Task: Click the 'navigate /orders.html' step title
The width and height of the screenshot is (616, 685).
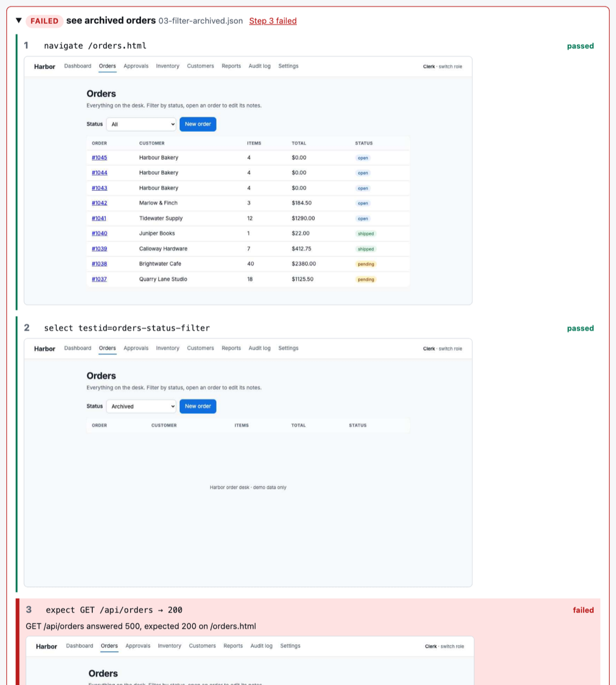Action: click(95, 46)
